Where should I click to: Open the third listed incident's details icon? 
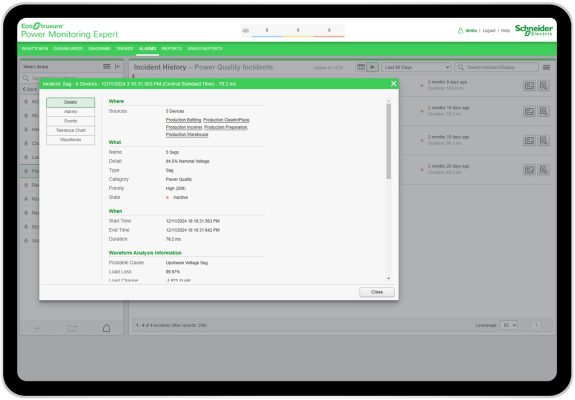click(x=529, y=140)
